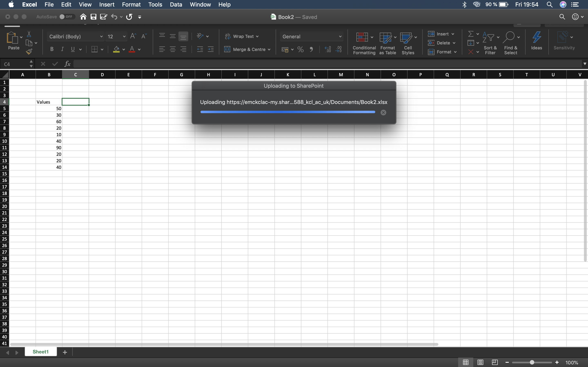This screenshot has height=367, width=588.
Task: Open the Calibri (Body) font dropdown
Action: point(101,37)
